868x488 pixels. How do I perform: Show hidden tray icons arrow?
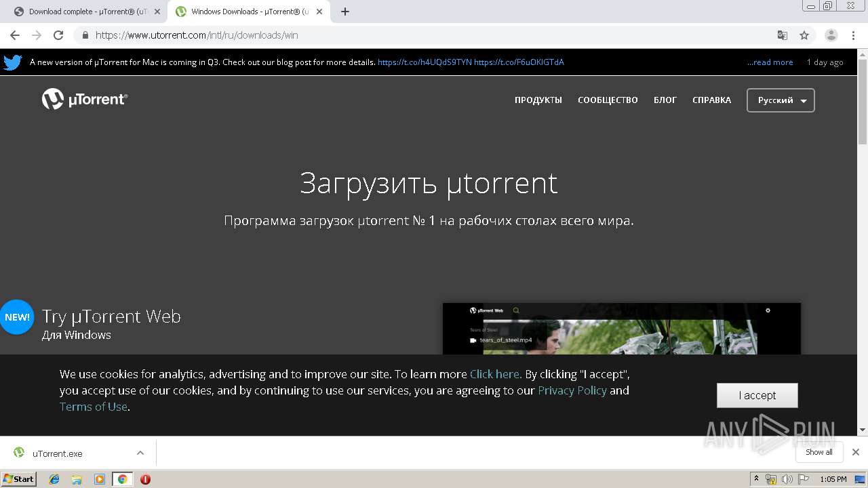click(756, 479)
